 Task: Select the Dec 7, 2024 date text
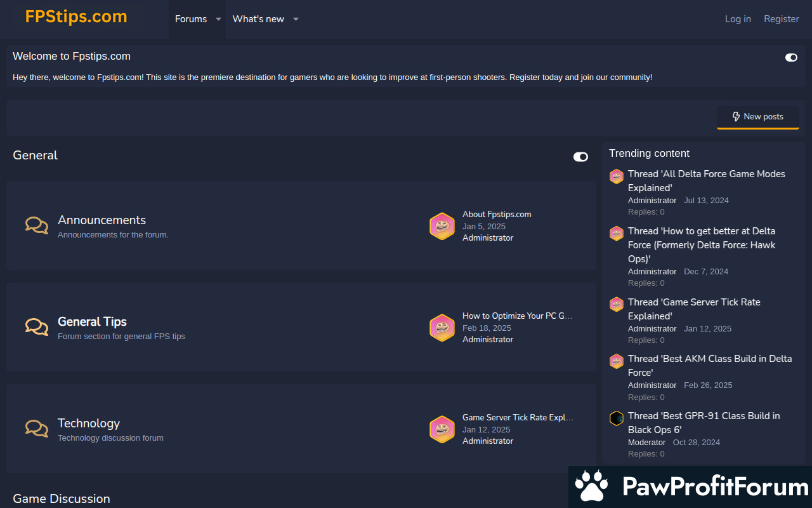706,272
